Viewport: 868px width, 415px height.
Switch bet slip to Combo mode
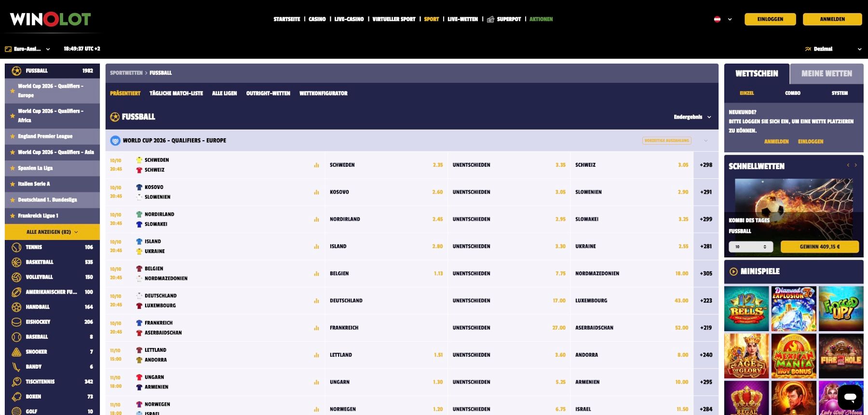pyautogui.click(x=792, y=93)
